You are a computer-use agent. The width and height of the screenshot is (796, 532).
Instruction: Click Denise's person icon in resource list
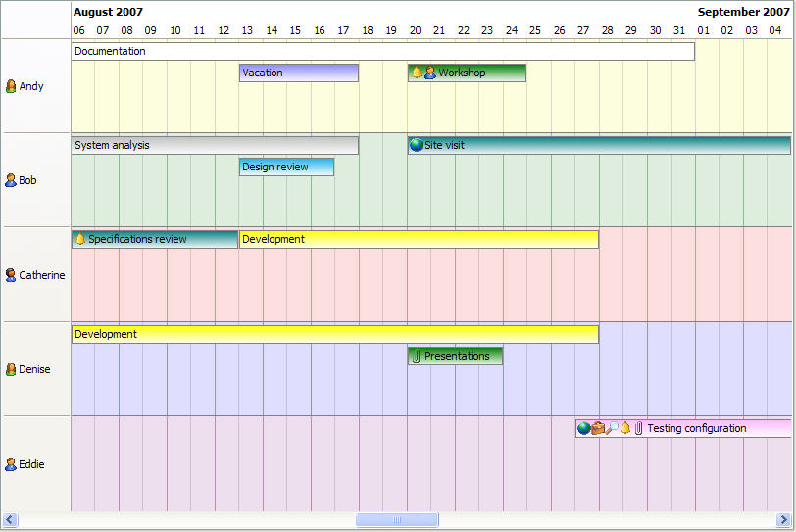[x=11, y=369]
